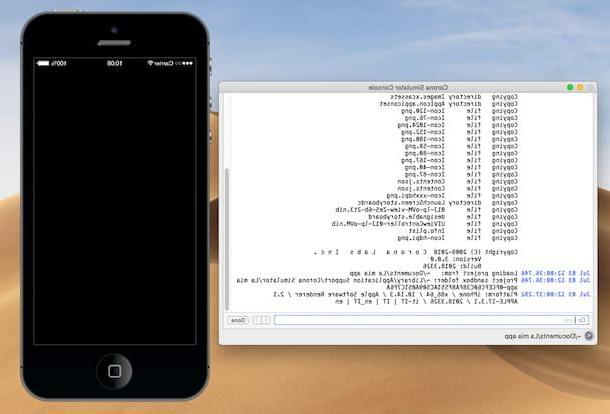The image size is (610, 414).
Task: Click the Wi-Fi icon in the simulator status bar
Action: tap(150, 63)
